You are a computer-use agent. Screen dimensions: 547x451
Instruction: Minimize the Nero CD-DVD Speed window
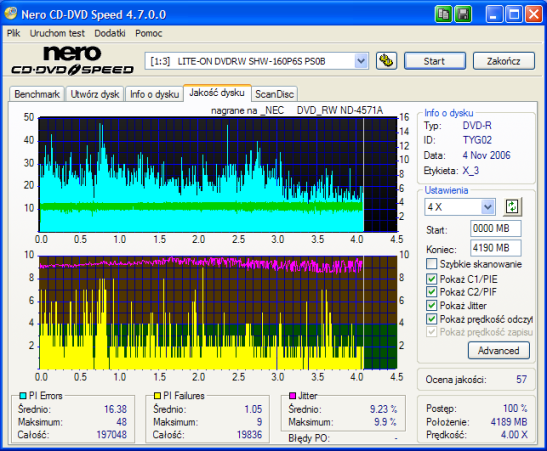(494, 14)
